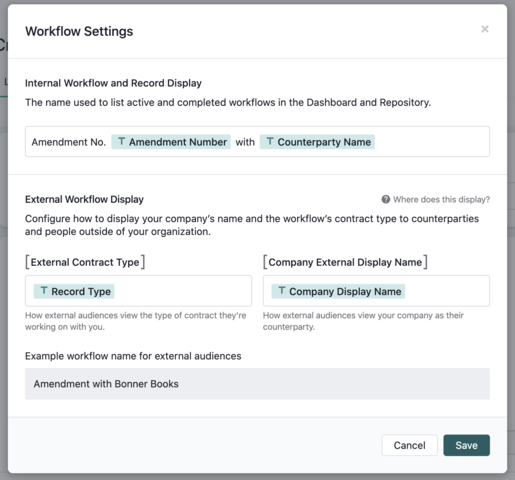Focus empty area of internal workflow name field

click(x=432, y=142)
